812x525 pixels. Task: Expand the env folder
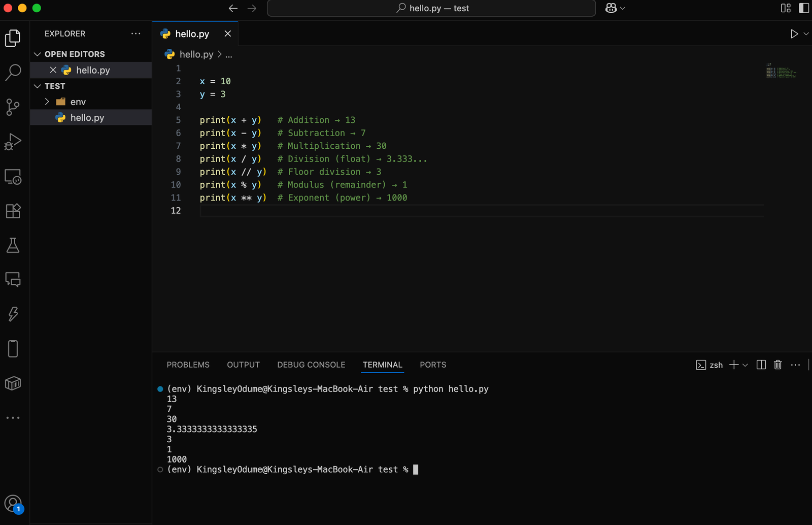point(46,102)
